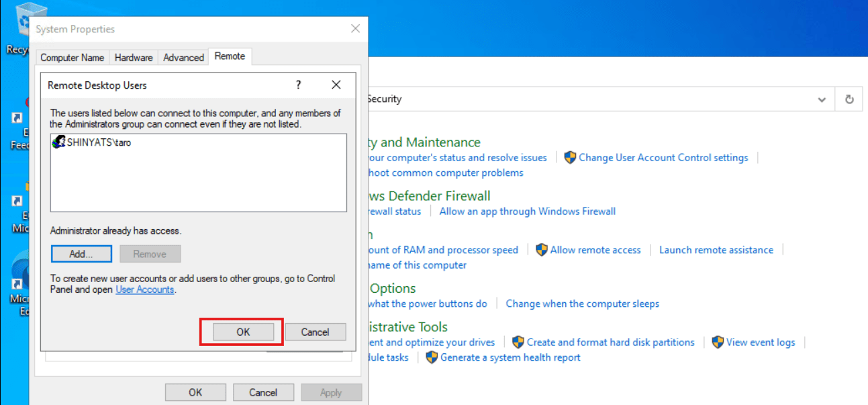Open the User Accounts link
Screen dimensions: 868x405
[145, 289]
